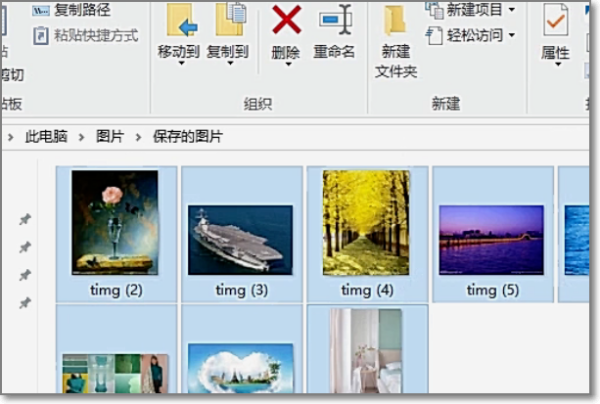Image resolution: width=600 pixels, height=404 pixels.
Task: Select the timg (5) night bridge thumbnail
Action: pyautogui.click(x=491, y=240)
